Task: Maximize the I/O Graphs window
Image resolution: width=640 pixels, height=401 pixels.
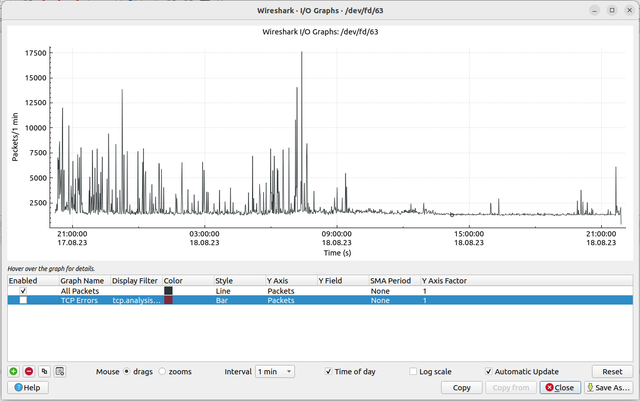Action: click(612, 11)
